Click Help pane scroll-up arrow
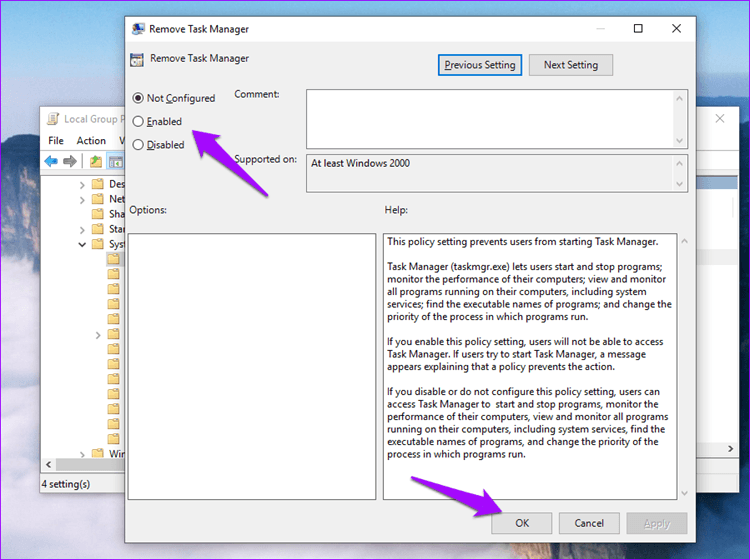The width and height of the screenshot is (750, 560). point(684,242)
